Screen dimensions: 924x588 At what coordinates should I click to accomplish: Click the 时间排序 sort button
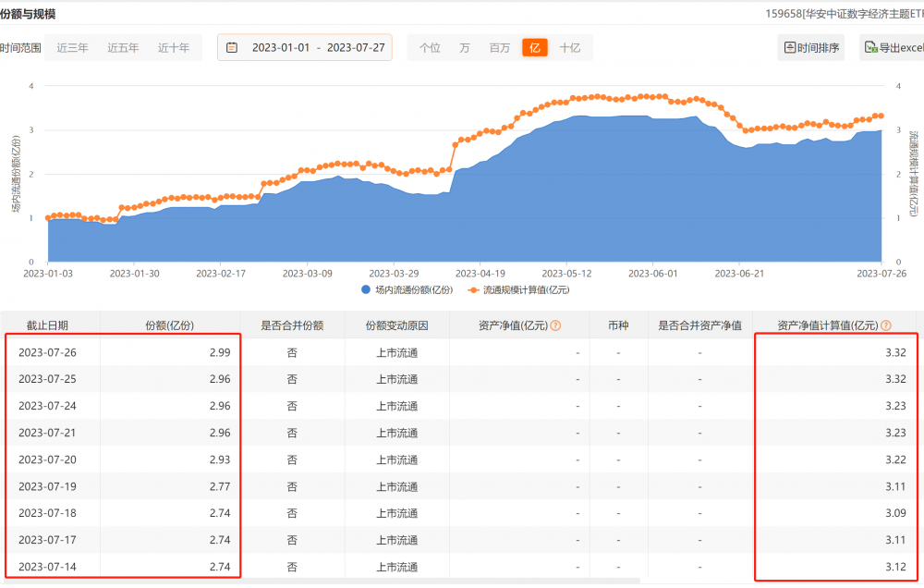tap(811, 48)
